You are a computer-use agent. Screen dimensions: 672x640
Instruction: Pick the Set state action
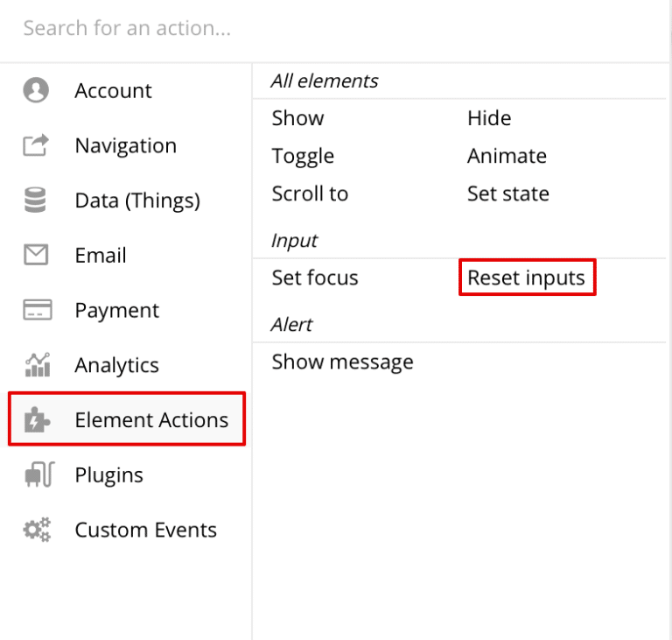click(507, 193)
